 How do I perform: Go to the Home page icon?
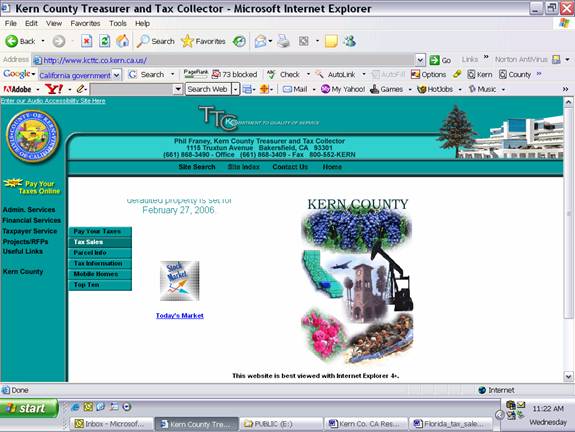122,41
